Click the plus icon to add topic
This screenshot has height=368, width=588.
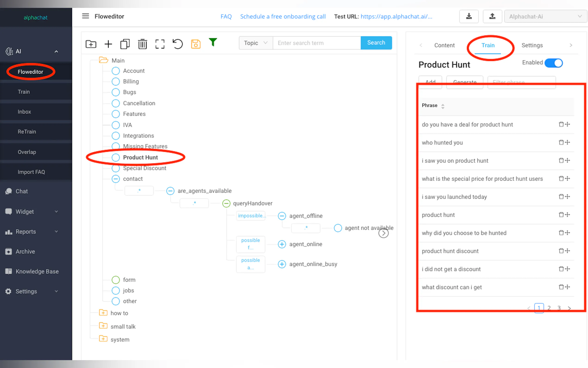point(108,44)
